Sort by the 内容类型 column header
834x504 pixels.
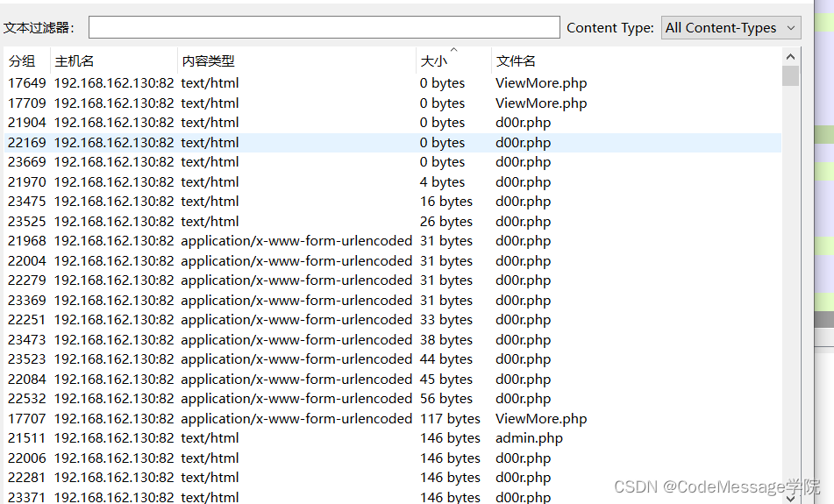pos(296,61)
